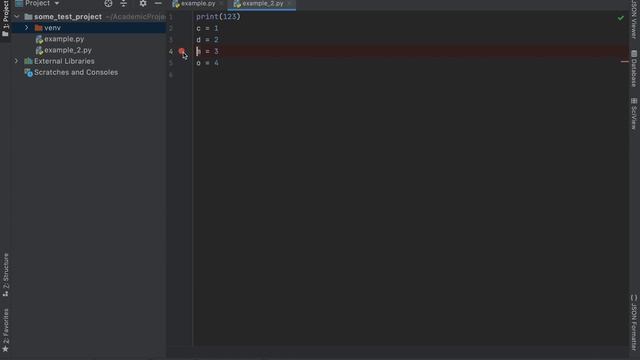640x360 pixels.
Task: Click the locate/select opened file target icon
Action: click(x=108, y=4)
